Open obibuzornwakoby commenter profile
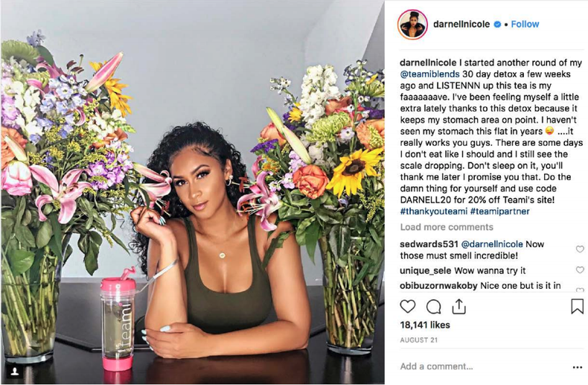Screen dimensions: 588x385 [x=438, y=285]
